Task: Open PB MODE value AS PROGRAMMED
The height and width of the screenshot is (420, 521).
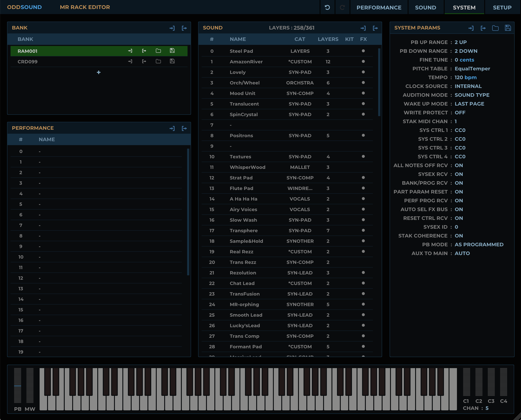Action: click(x=479, y=244)
